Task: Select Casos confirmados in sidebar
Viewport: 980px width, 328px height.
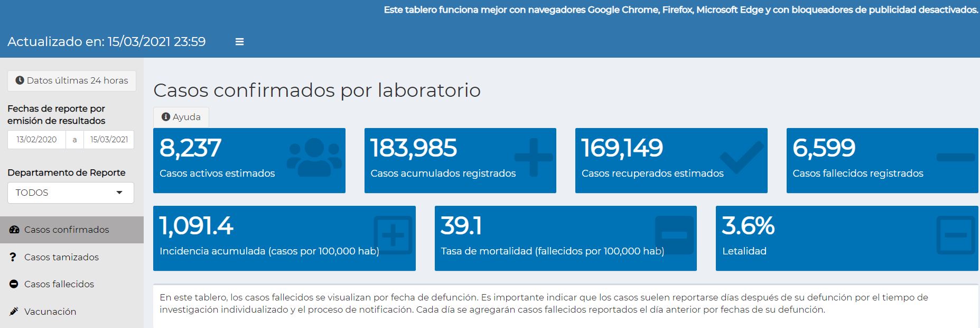Action: coord(72,230)
